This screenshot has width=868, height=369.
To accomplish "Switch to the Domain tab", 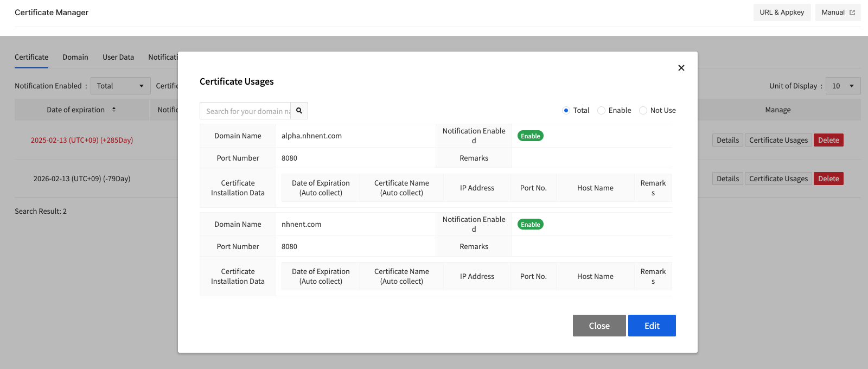I will pos(75,57).
